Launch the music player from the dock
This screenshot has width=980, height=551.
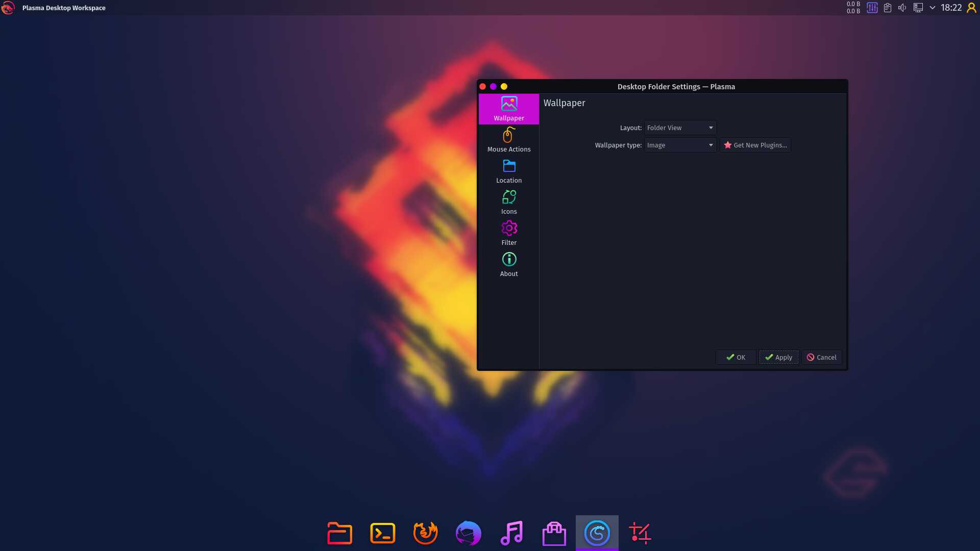click(x=511, y=533)
